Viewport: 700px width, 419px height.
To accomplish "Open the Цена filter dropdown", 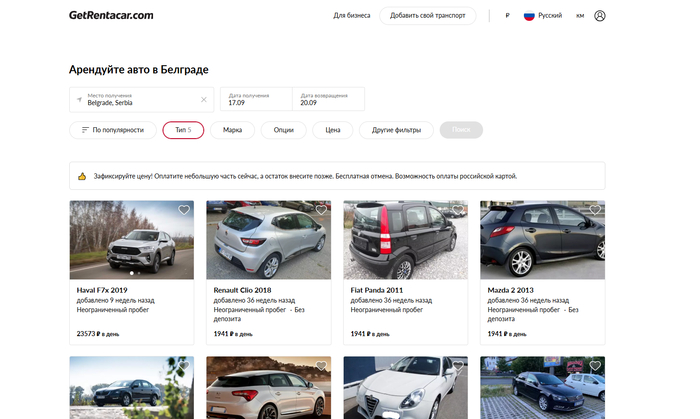I will [x=333, y=130].
